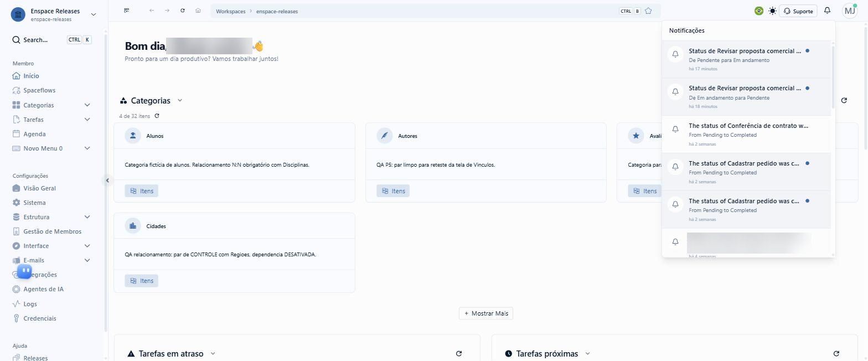Click Workspaces breadcrumb
The height and width of the screenshot is (361, 868).
pos(230,11)
